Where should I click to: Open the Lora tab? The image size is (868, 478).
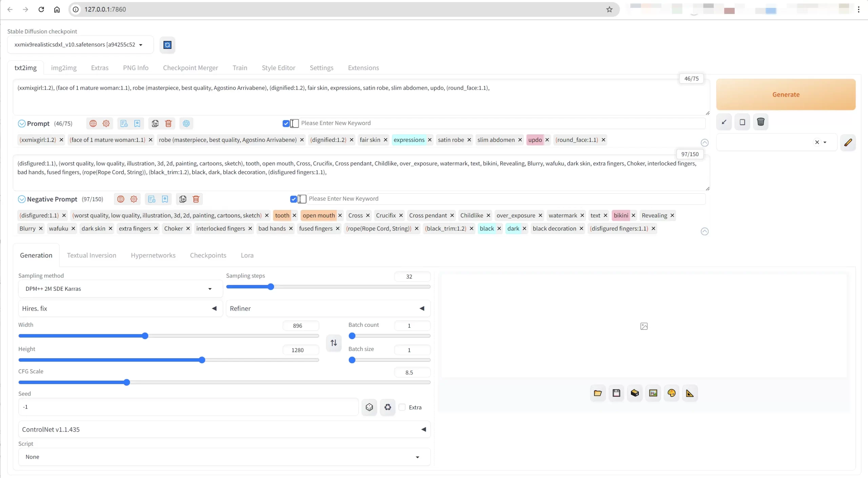(x=247, y=255)
